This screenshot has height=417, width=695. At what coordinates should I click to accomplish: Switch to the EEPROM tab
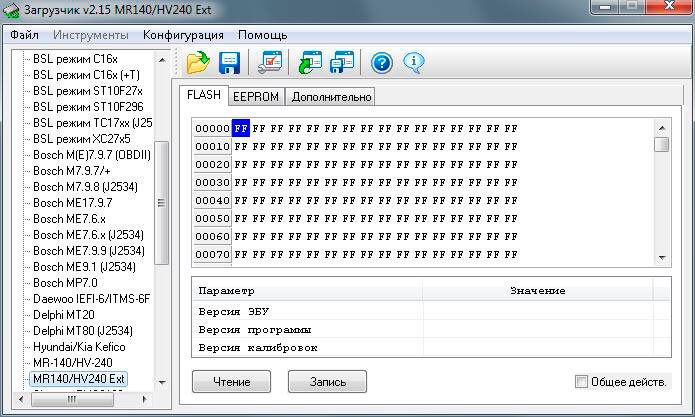tap(256, 97)
